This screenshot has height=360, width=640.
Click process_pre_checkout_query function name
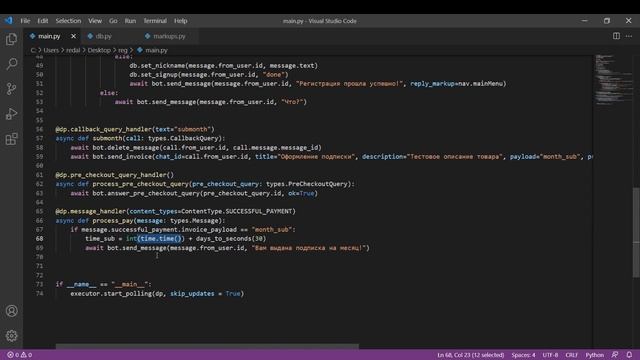(x=140, y=184)
